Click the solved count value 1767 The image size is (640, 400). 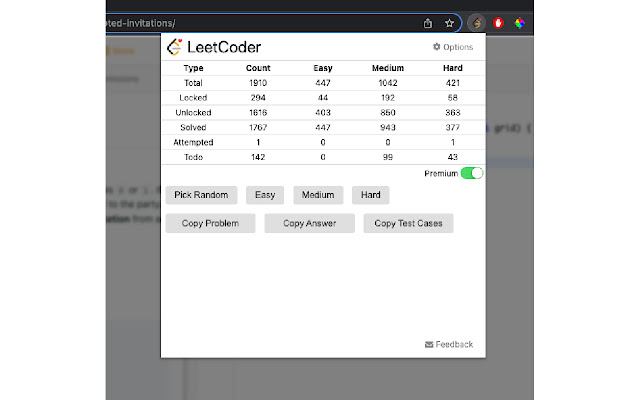[x=258, y=127]
